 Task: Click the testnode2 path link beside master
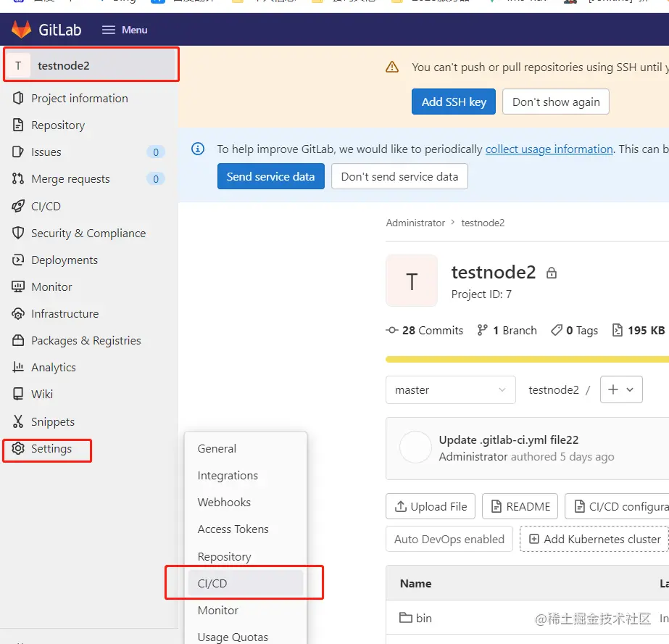pos(554,389)
